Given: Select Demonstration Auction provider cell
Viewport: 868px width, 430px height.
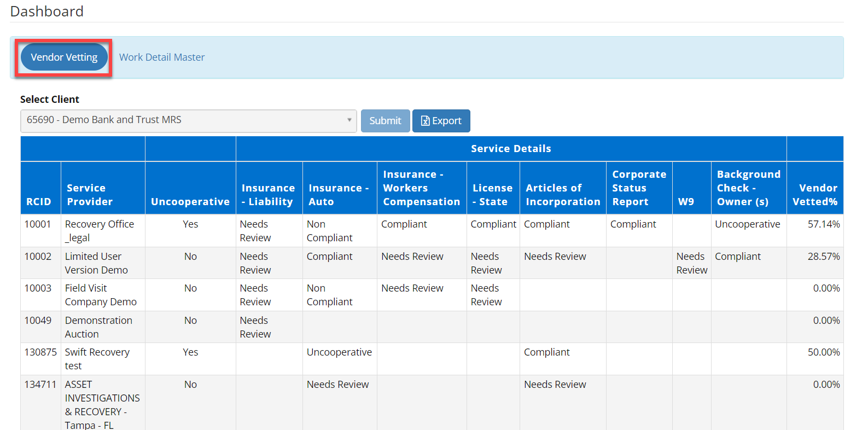Looking at the screenshot, I should 103,327.
